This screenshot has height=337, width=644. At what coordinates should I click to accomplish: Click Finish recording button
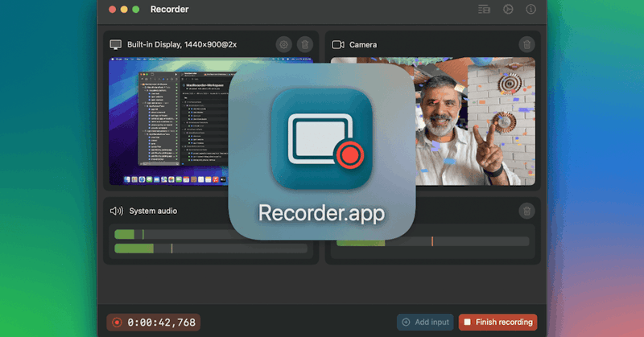click(x=497, y=323)
